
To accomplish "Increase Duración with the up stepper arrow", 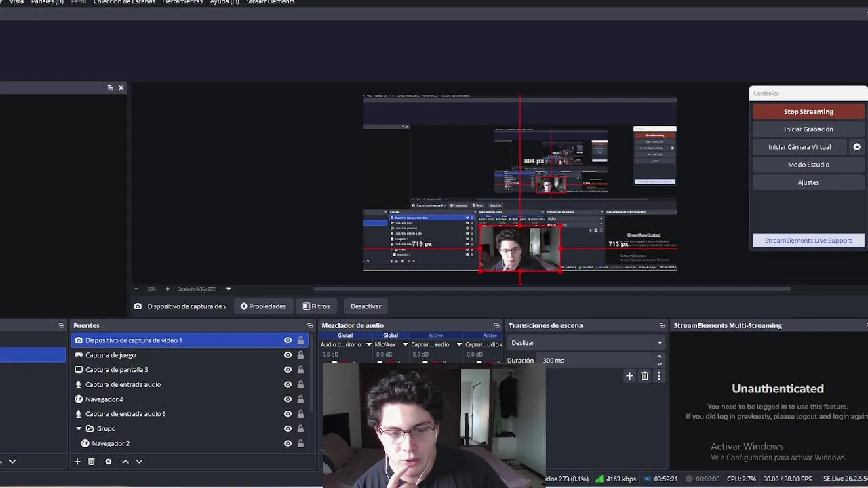I will pyautogui.click(x=660, y=357).
